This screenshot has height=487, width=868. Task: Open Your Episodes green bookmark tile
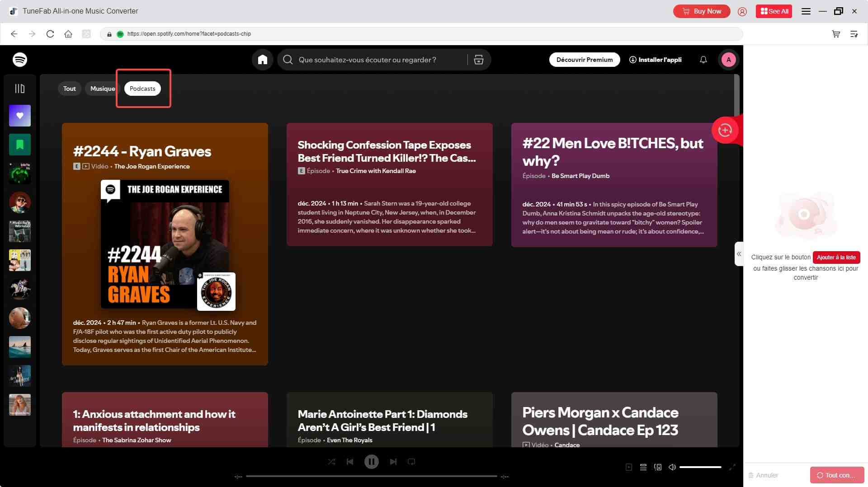pos(20,145)
